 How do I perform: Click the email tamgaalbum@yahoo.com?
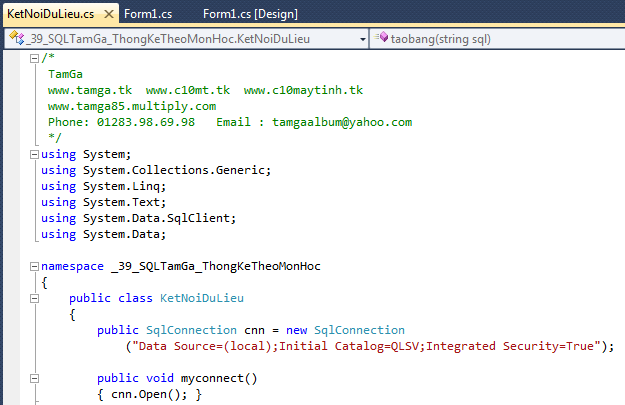(x=342, y=122)
